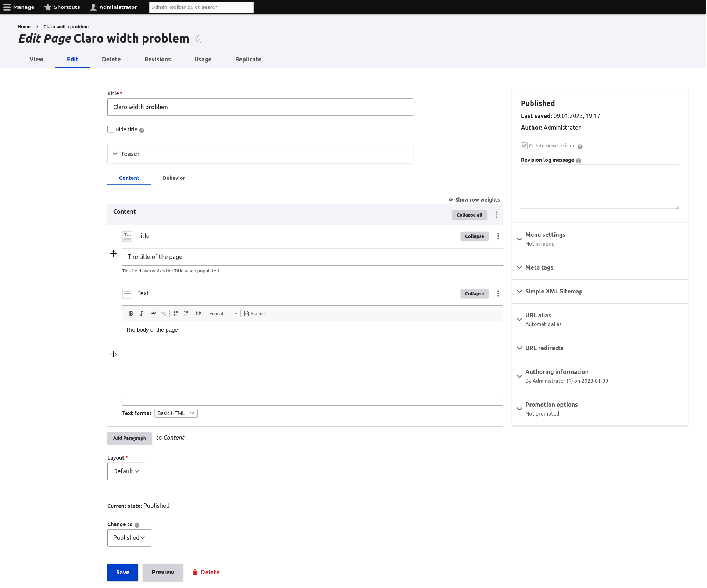Screen dimensions: 707x588
Task: Open the Source view of the text
Action: [254, 313]
